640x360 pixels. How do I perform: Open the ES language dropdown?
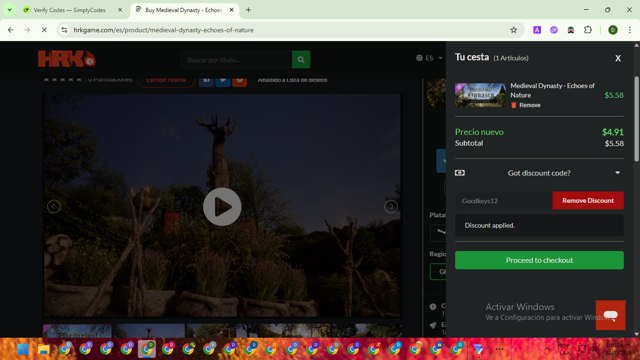(x=429, y=58)
